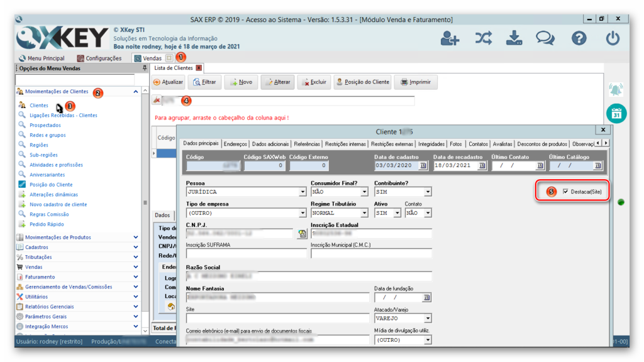Image resolution: width=644 pixels, height=362 pixels.
Task: Click the power icon to exit
Action: pos(613,38)
